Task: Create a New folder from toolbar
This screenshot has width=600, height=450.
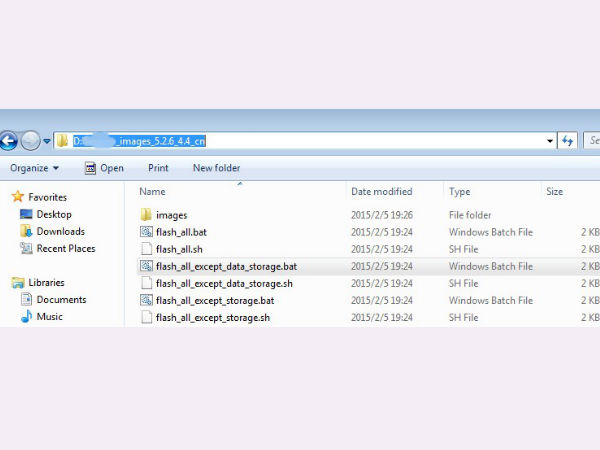Action: pyautogui.click(x=216, y=168)
